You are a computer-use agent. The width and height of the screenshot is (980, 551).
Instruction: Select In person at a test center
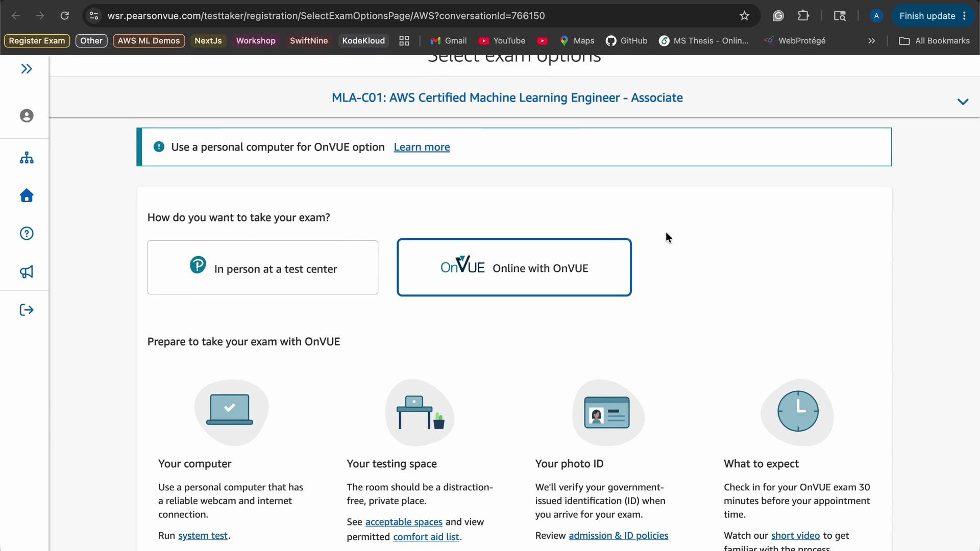pyautogui.click(x=262, y=267)
